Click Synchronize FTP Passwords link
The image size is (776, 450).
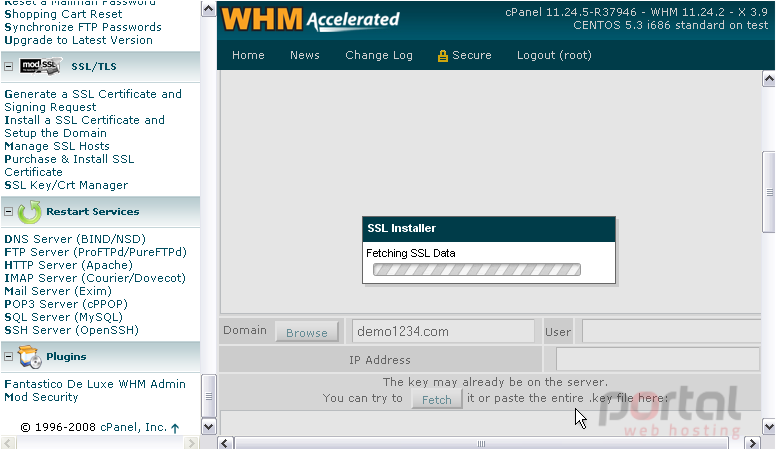click(83, 27)
